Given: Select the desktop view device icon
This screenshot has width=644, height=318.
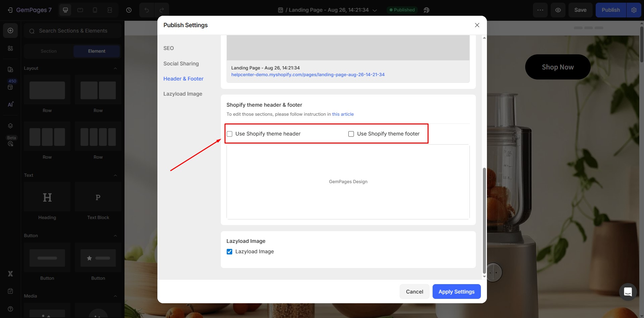Looking at the screenshot, I should point(65,10).
